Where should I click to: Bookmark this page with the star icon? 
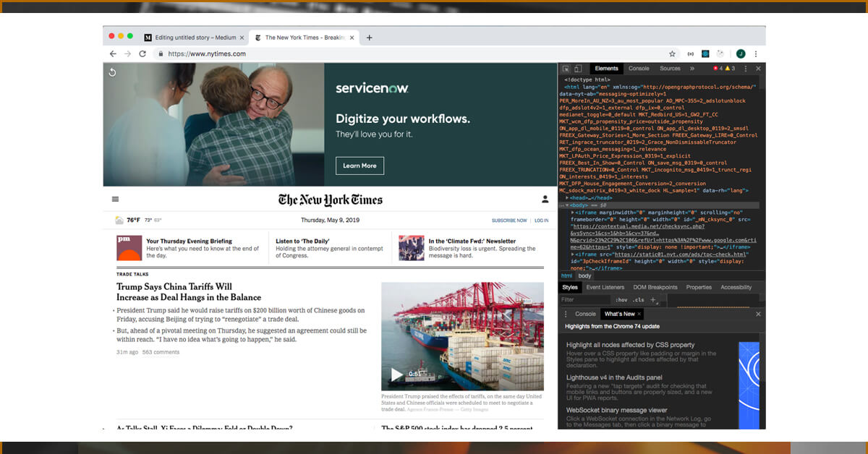click(x=672, y=53)
